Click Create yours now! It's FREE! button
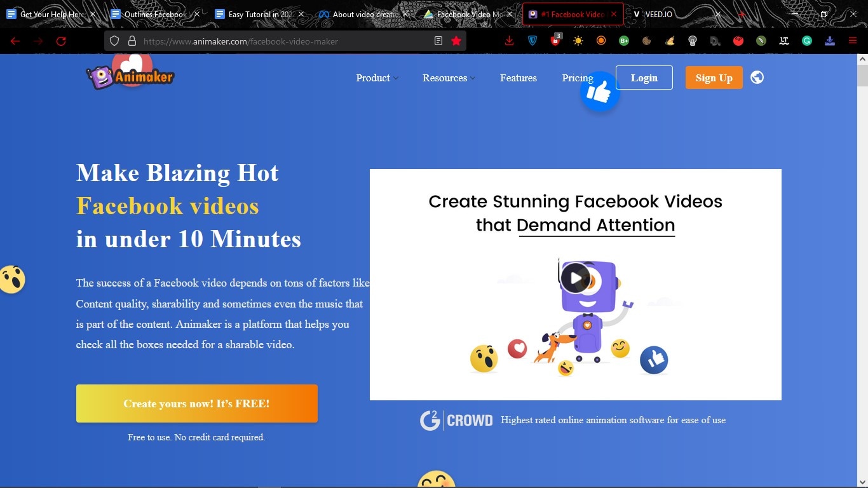Viewport: 868px width, 488px height. 197,403
